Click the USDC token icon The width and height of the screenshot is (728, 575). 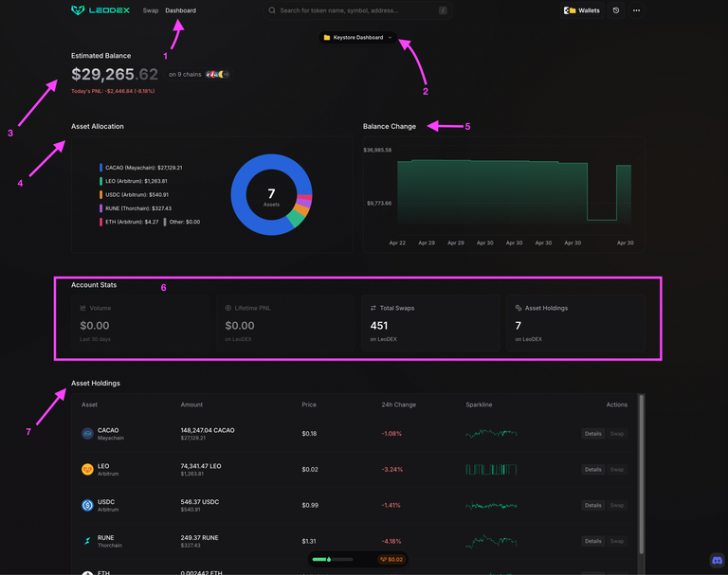pos(87,505)
